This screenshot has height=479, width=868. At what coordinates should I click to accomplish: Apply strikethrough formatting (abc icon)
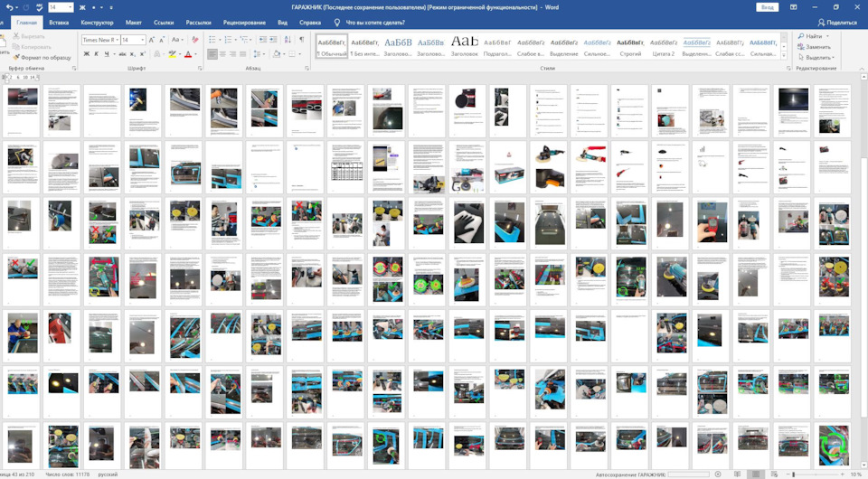[x=122, y=54]
